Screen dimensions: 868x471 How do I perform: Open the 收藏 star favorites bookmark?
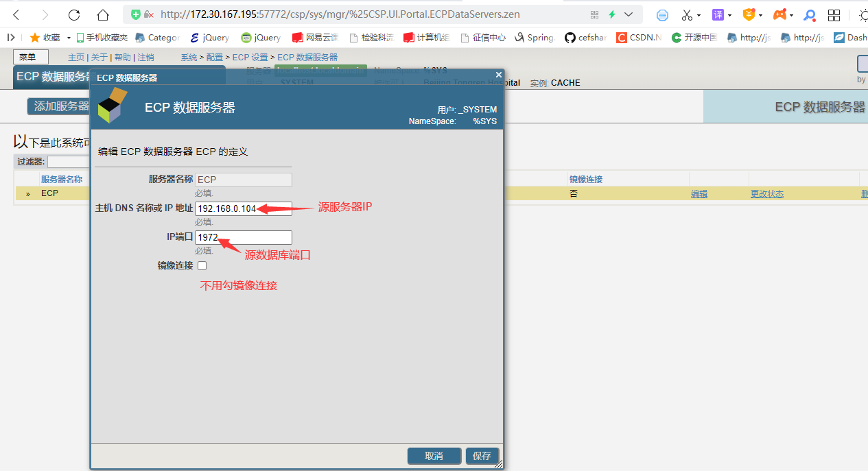click(45, 38)
